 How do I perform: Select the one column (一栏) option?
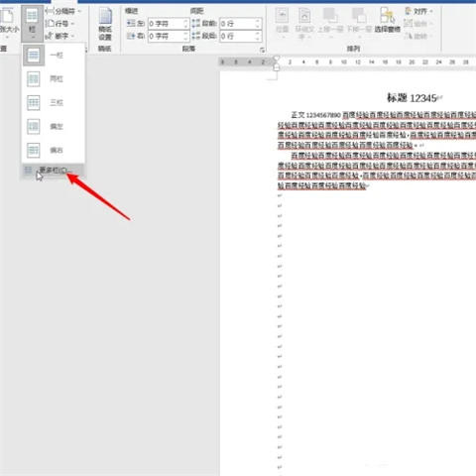[53, 56]
